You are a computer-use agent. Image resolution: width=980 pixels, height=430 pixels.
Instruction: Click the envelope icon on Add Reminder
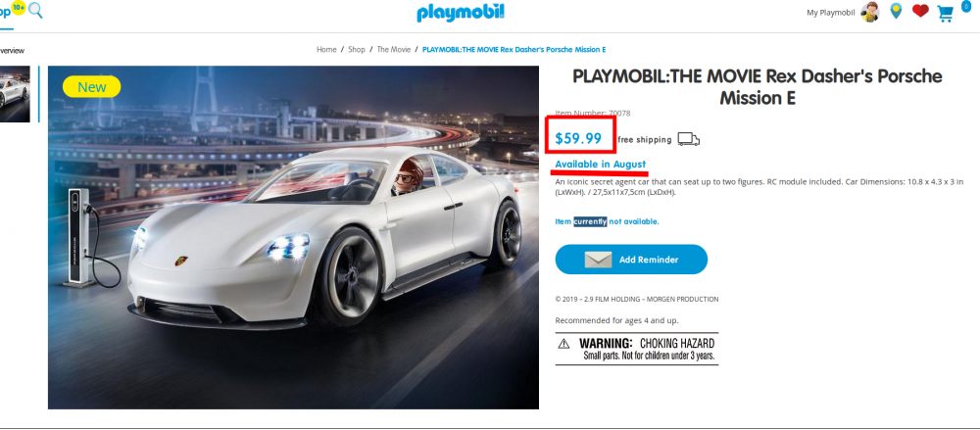(598, 260)
